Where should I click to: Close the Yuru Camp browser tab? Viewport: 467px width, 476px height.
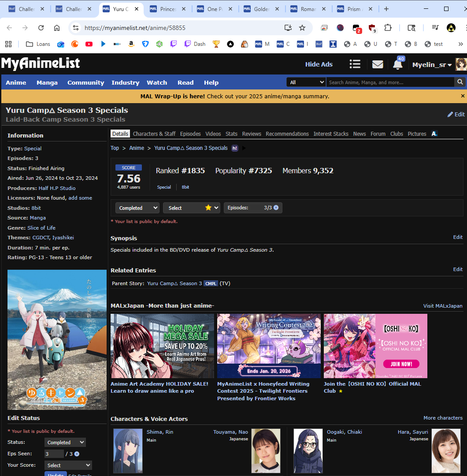[137, 9]
